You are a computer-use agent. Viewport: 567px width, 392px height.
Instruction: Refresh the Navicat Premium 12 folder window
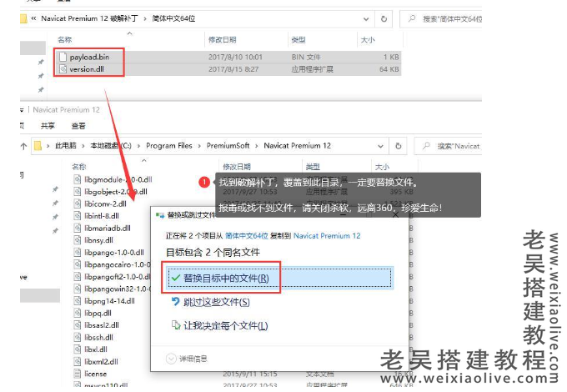(398, 146)
